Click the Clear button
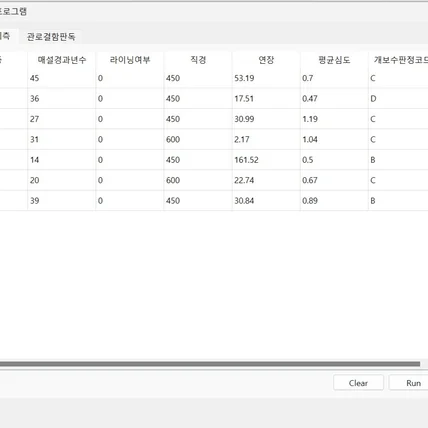The height and width of the screenshot is (428, 428). (358, 383)
